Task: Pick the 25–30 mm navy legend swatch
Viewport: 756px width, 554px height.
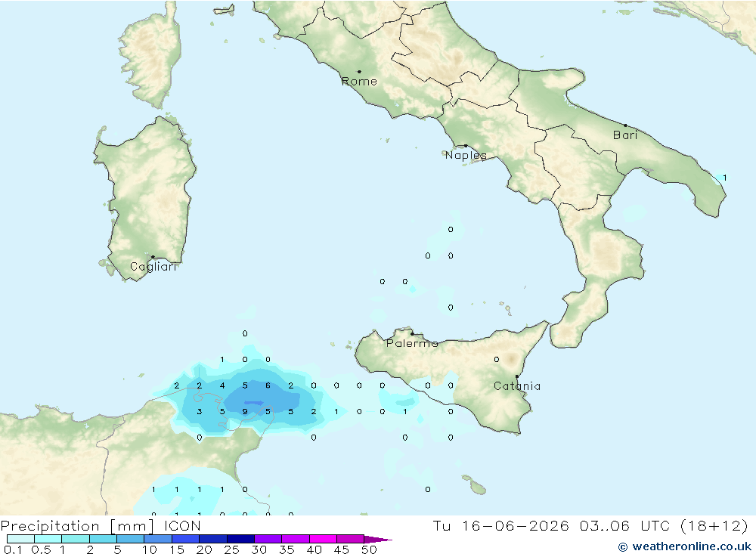Action: [x=240, y=539]
